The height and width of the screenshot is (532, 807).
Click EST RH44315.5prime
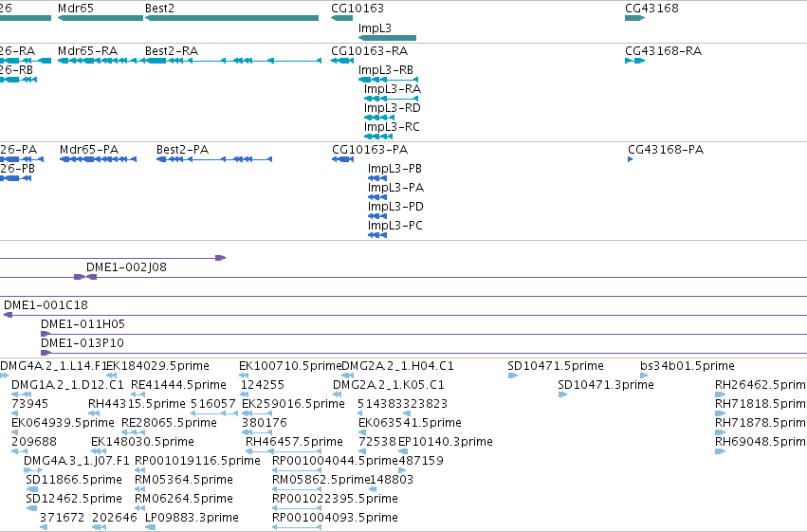[137, 404]
